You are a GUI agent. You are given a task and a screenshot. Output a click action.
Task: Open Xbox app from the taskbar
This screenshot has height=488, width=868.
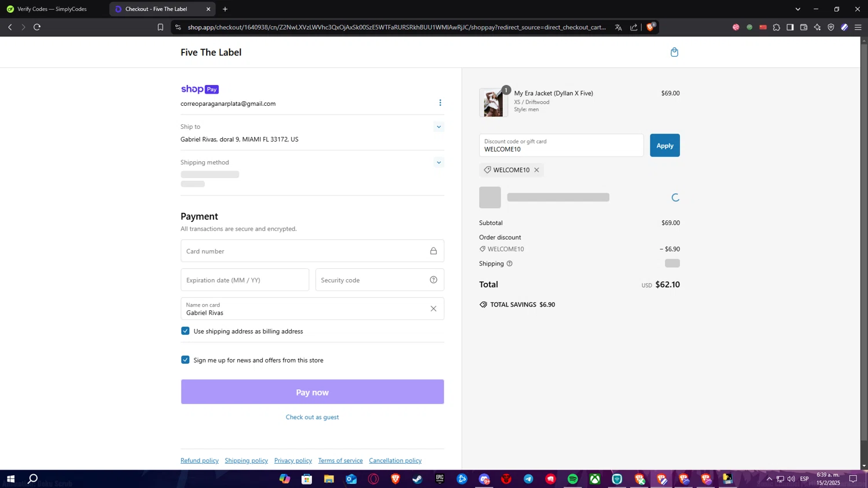595,479
